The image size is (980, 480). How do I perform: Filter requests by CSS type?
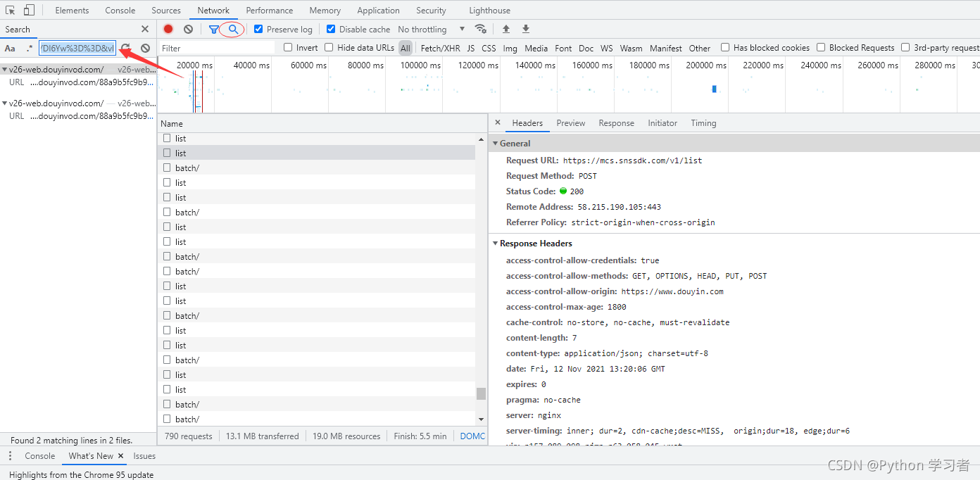coord(489,48)
